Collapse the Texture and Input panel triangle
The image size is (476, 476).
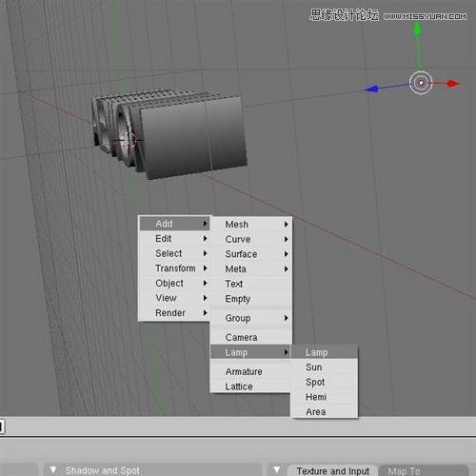click(x=276, y=469)
